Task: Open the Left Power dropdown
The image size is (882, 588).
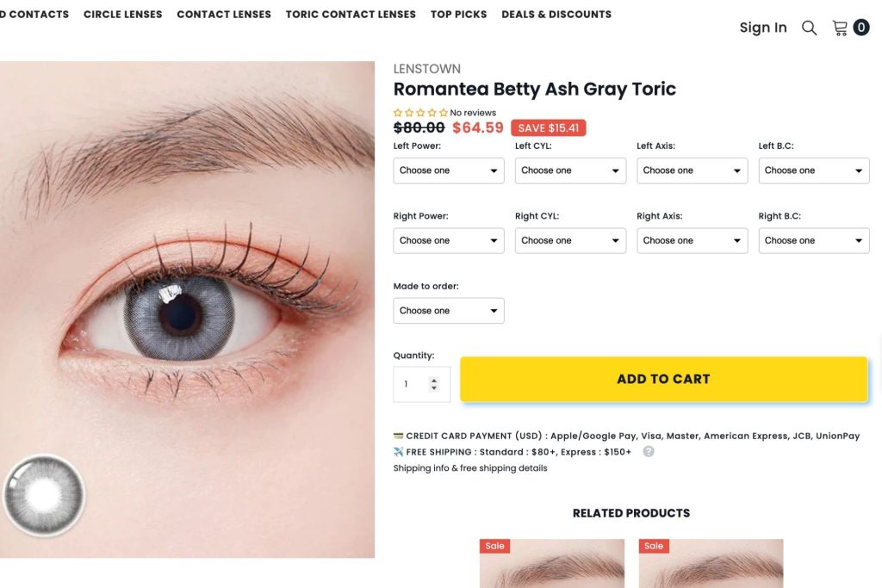Action: point(448,170)
